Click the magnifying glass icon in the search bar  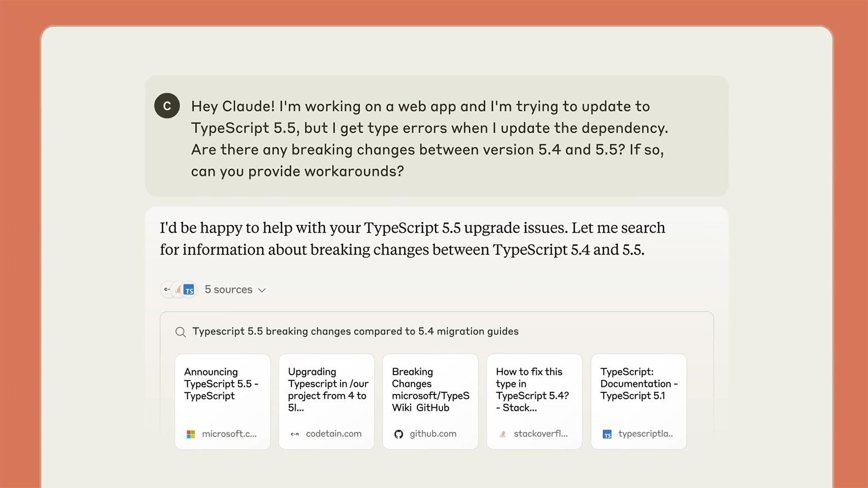181,331
